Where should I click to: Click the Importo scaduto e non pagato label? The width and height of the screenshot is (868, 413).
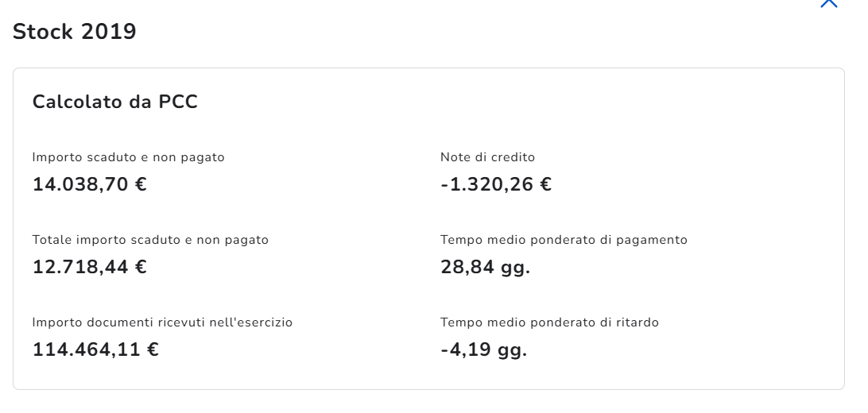[x=128, y=157]
